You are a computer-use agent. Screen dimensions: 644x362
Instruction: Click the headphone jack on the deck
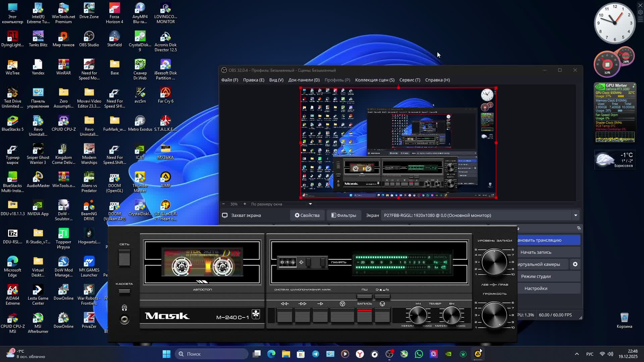(124, 320)
